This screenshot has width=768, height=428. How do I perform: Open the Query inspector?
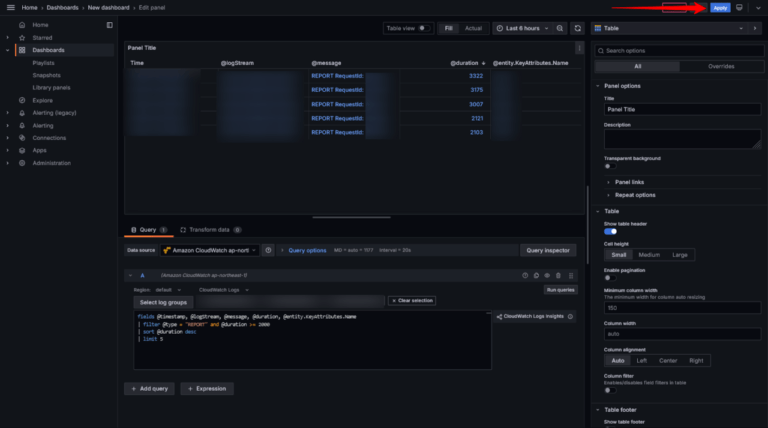coord(548,250)
